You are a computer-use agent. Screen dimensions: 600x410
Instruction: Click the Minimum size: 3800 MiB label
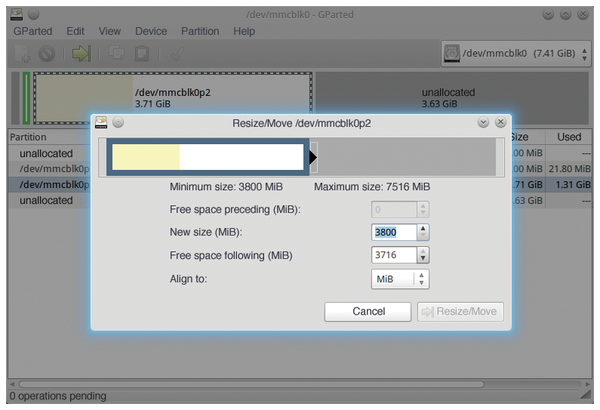point(226,187)
